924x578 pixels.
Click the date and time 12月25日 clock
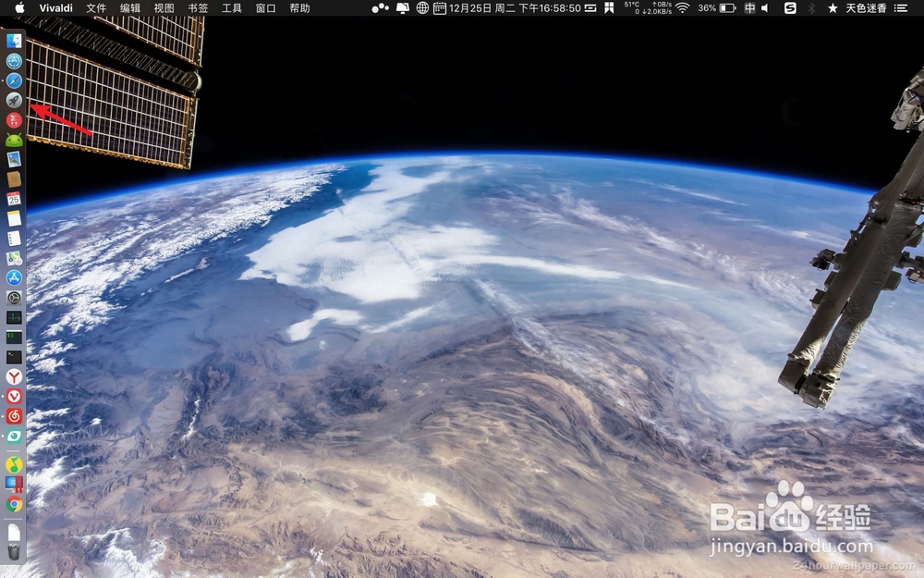[515, 8]
